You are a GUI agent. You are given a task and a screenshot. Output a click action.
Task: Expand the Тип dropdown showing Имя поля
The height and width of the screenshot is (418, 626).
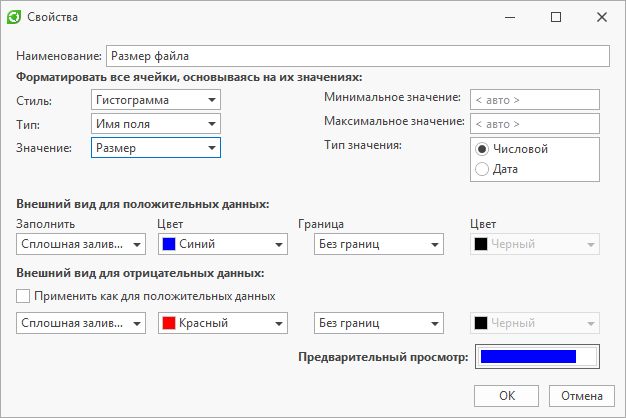click(155, 124)
